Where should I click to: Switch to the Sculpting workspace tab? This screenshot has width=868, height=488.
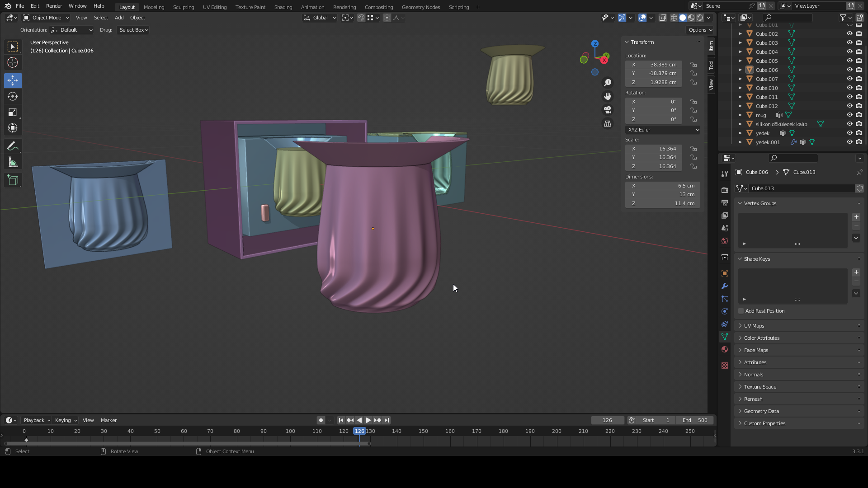pos(183,7)
